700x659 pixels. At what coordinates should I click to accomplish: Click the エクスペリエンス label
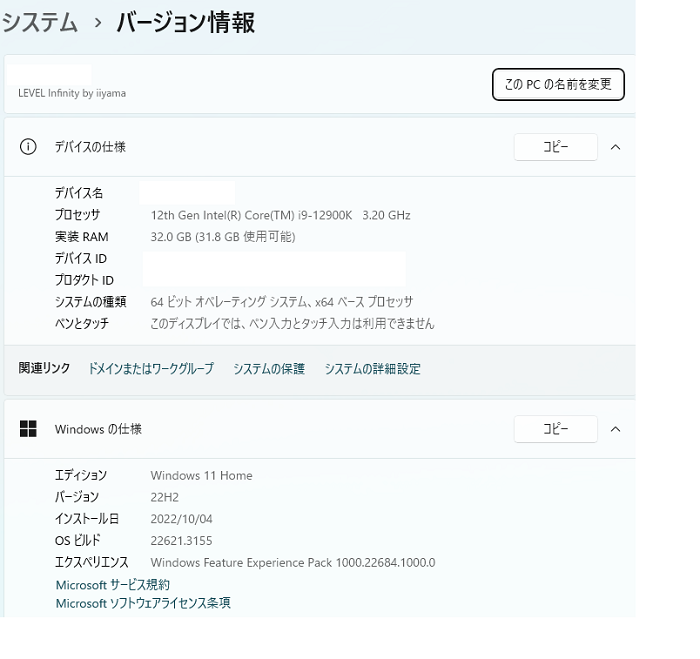92,562
